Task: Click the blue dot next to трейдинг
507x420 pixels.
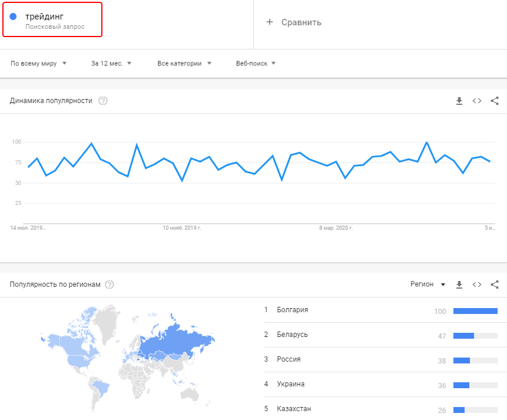Action: (x=13, y=16)
